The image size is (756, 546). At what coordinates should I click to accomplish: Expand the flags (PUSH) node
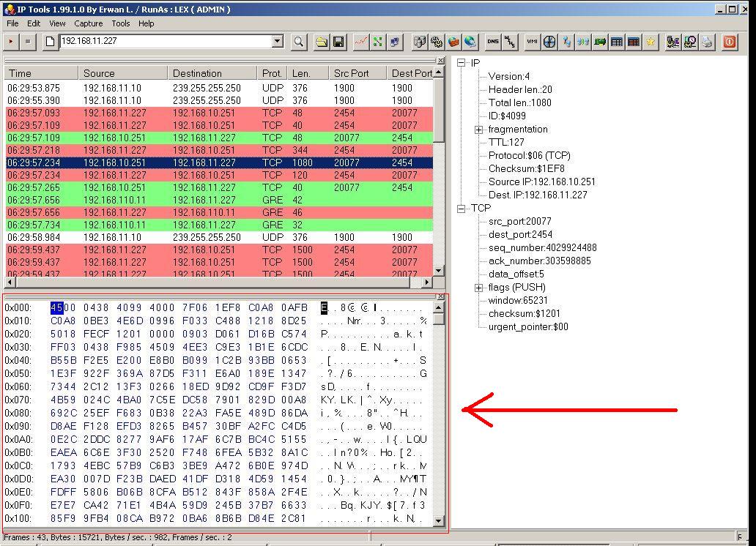coord(479,288)
